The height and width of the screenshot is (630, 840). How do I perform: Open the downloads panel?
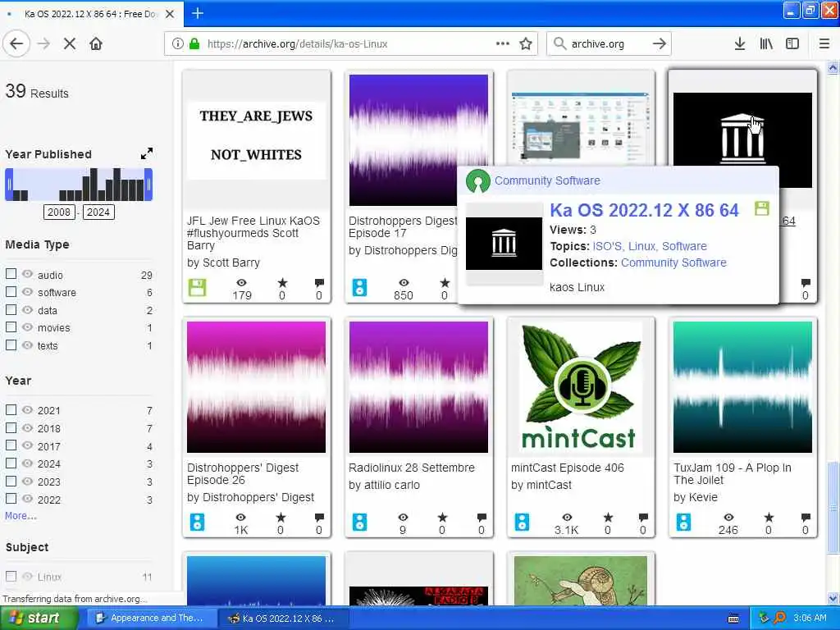point(740,44)
